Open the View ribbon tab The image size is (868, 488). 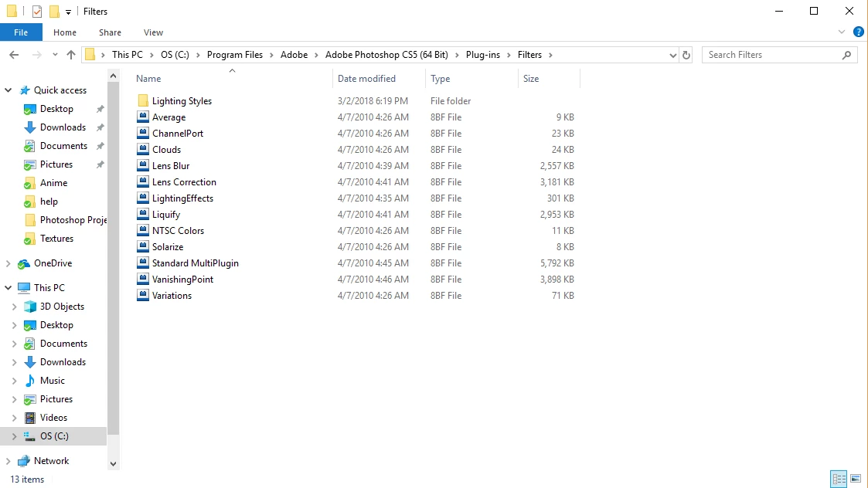(x=153, y=32)
